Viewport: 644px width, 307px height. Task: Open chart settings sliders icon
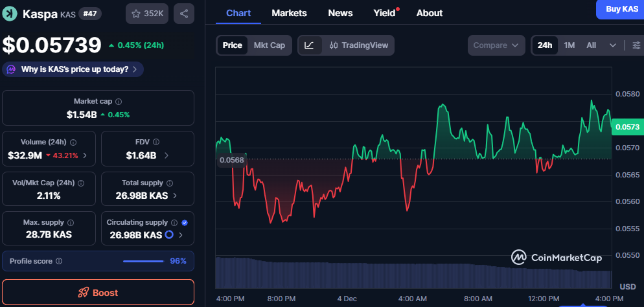(636, 45)
